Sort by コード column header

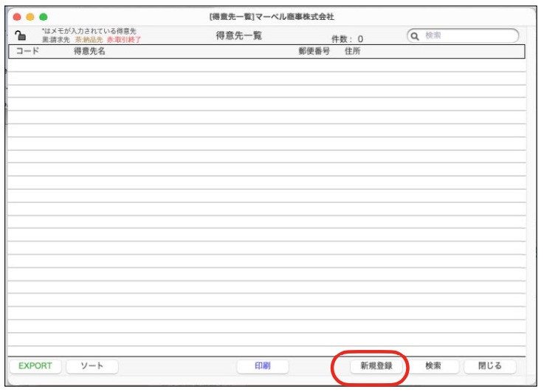[27, 52]
